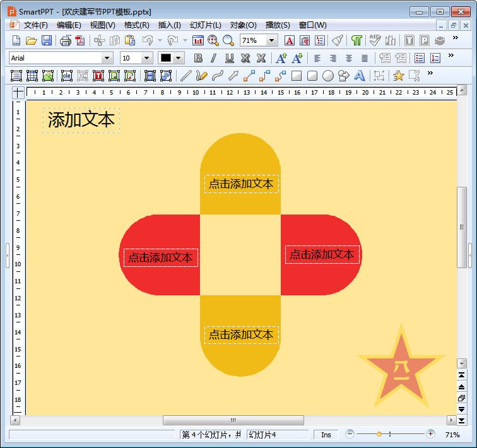Screen dimensions: 477x448
Task: Toggle left text alignment
Action: click(317, 58)
